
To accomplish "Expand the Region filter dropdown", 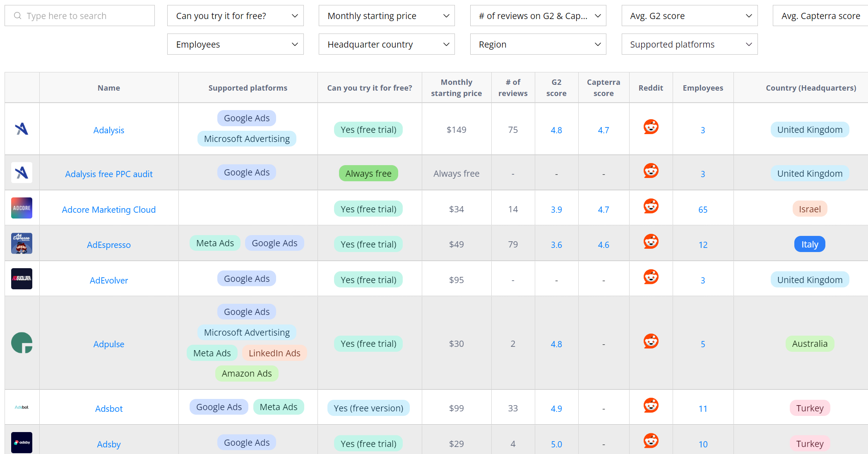I will 538,44.
